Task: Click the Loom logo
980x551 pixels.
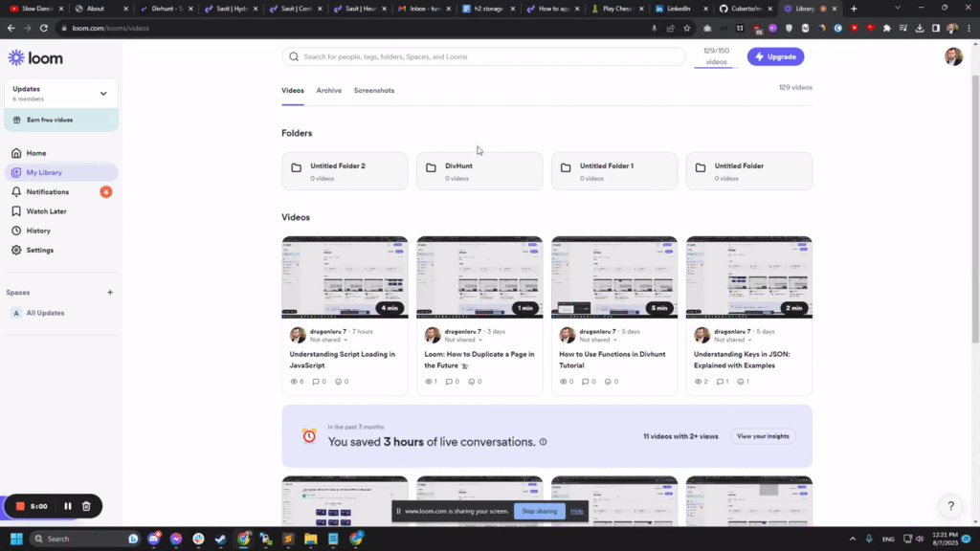Action: pyautogui.click(x=35, y=58)
